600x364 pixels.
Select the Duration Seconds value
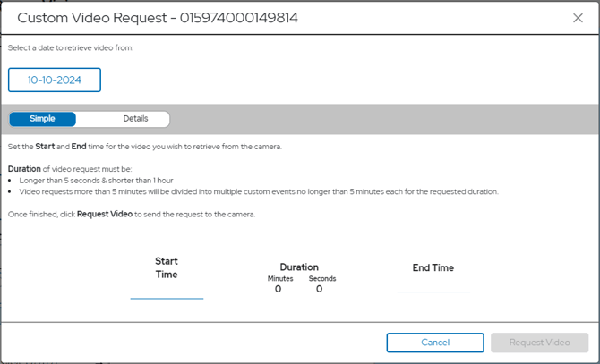(319, 289)
